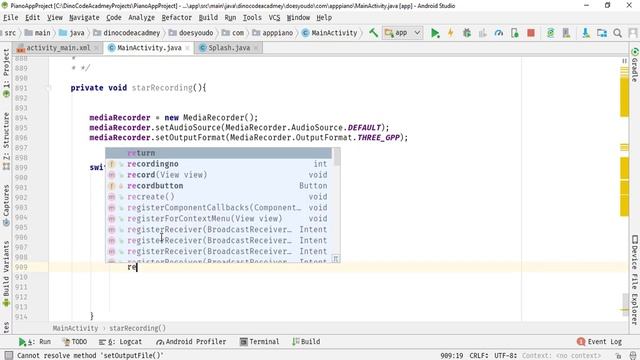Open the TODO tool window
This screenshot has height=360, width=640.
[x=75, y=342]
